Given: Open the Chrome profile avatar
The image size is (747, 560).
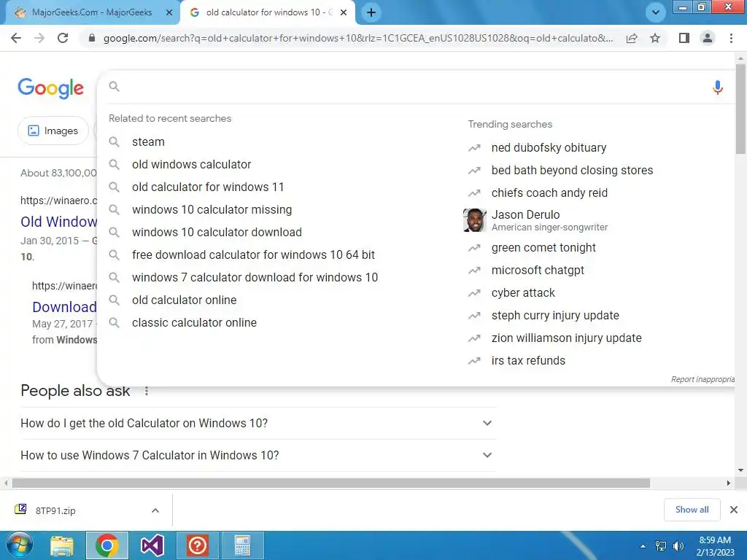Looking at the screenshot, I should tap(708, 38).
